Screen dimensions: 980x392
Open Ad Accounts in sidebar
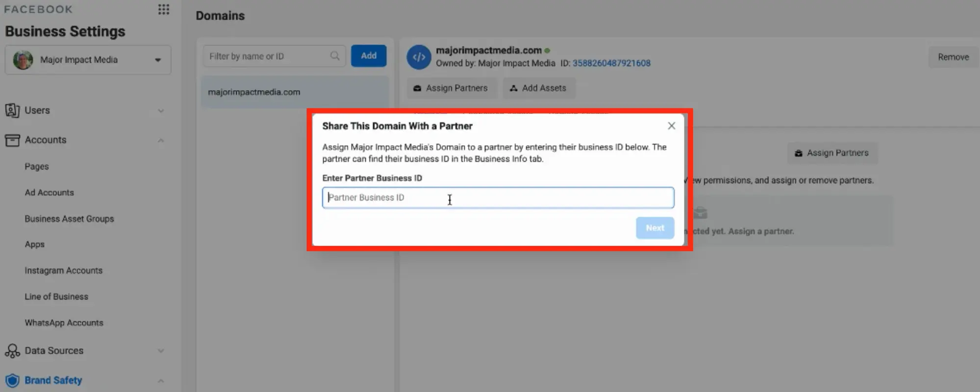(x=49, y=193)
